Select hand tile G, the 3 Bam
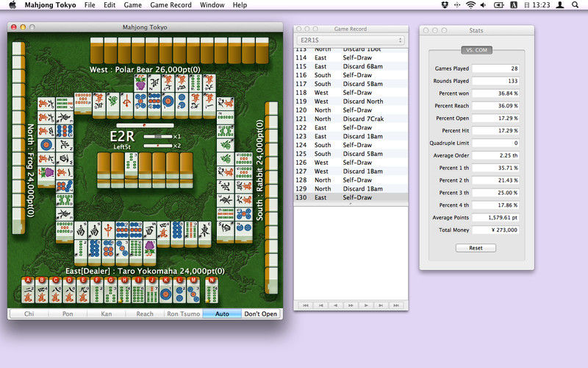The width and height of the screenshot is (588, 368). click(x=111, y=291)
